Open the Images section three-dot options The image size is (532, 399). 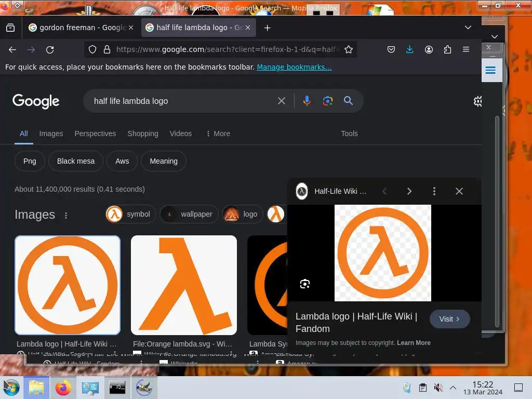click(66, 216)
